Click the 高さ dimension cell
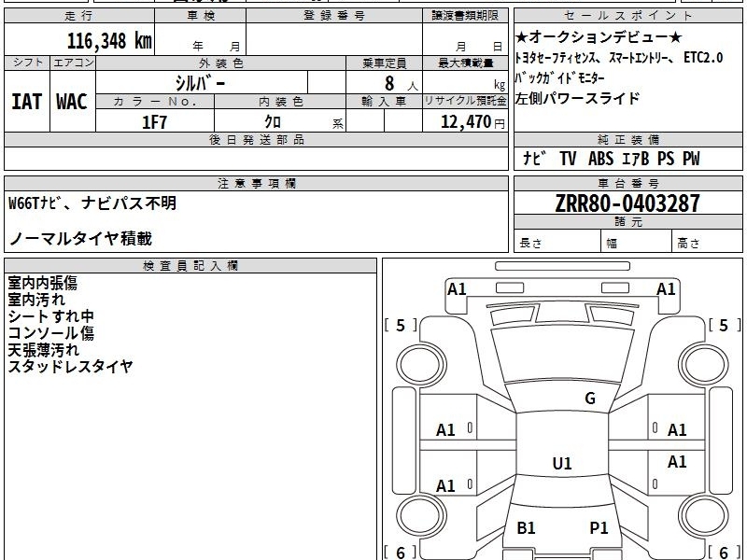 pyautogui.click(x=707, y=242)
